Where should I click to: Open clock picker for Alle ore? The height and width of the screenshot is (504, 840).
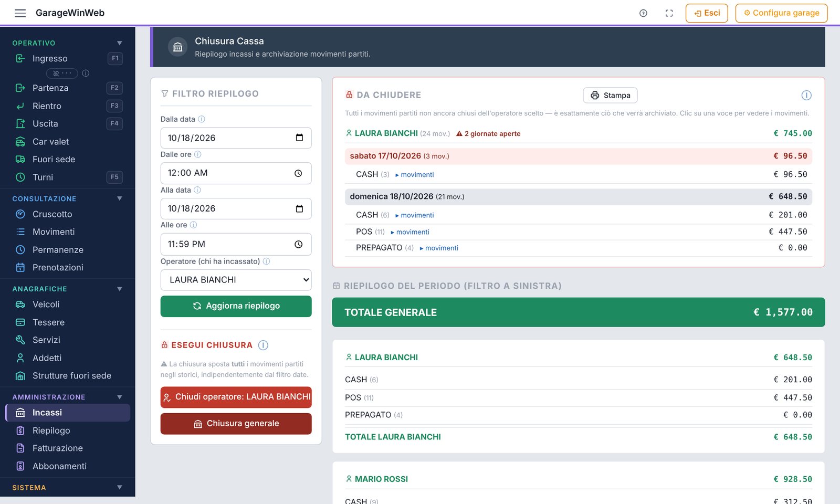click(x=298, y=244)
